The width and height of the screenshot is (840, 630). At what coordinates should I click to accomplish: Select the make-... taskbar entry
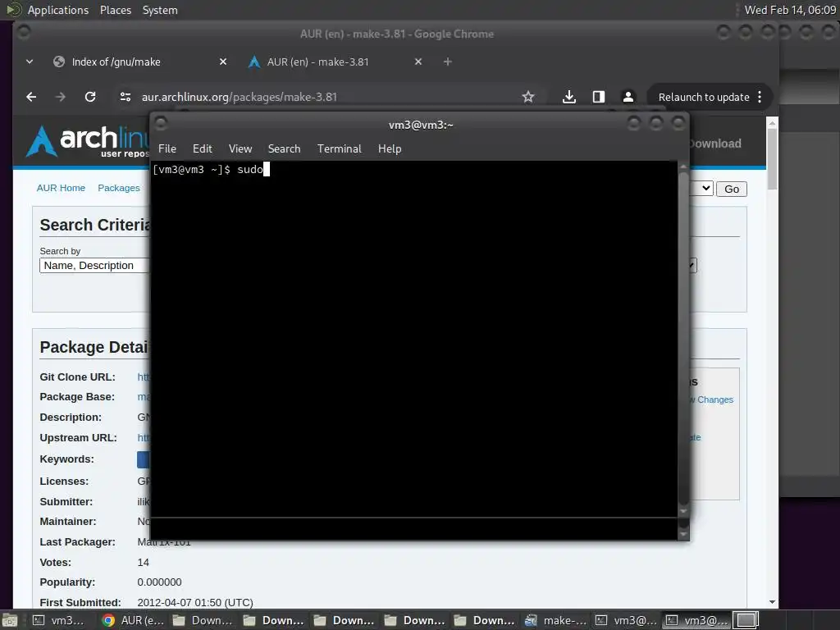point(555,620)
